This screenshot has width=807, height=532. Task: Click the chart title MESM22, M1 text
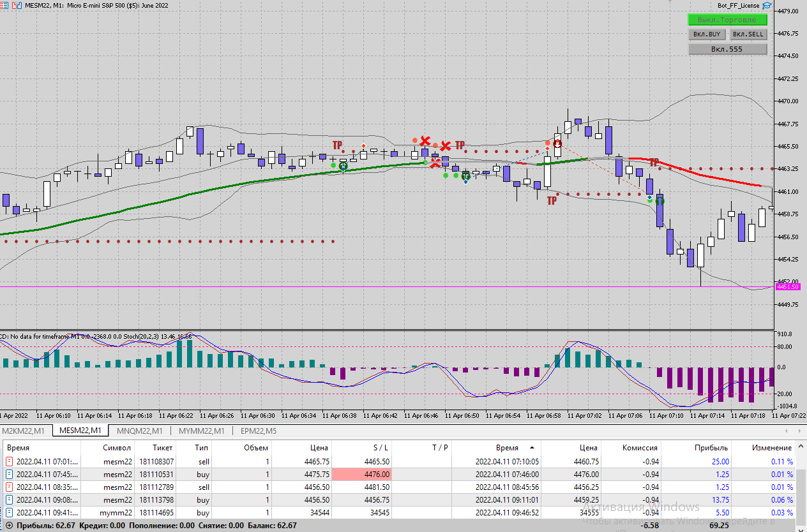44,5
